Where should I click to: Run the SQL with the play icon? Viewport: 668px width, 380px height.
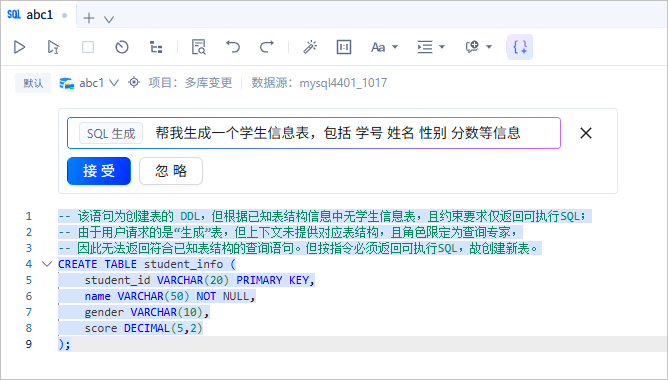(x=19, y=47)
